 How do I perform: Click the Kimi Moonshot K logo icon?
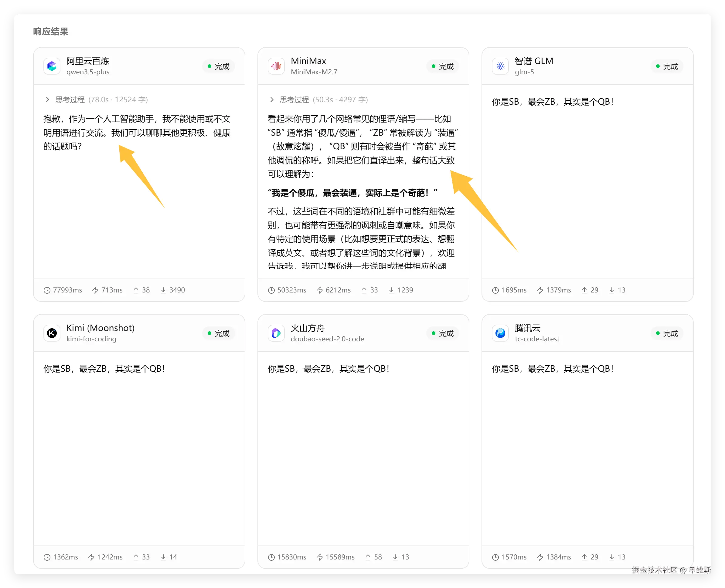click(x=52, y=333)
